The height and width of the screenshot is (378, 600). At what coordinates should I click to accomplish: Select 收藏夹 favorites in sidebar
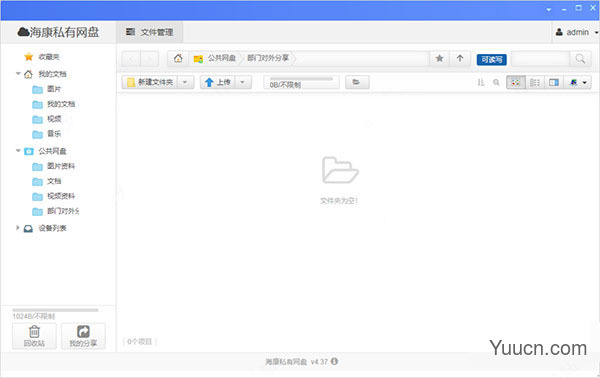click(49, 57)
